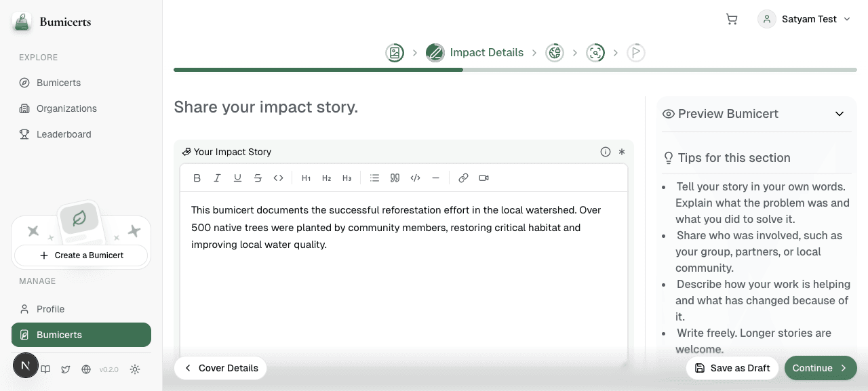Open the Twitter bird link
The image size is (868, 391).
66,369
